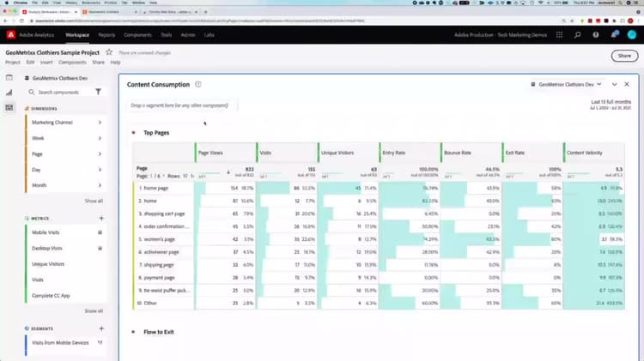
Task: Click the Top Pages visualization dot
Action: click(x=133, y=133)
